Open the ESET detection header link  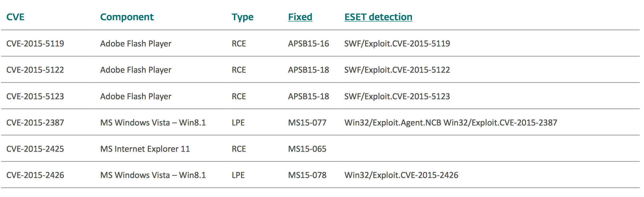pyautogui.click(x=378, y=17)
